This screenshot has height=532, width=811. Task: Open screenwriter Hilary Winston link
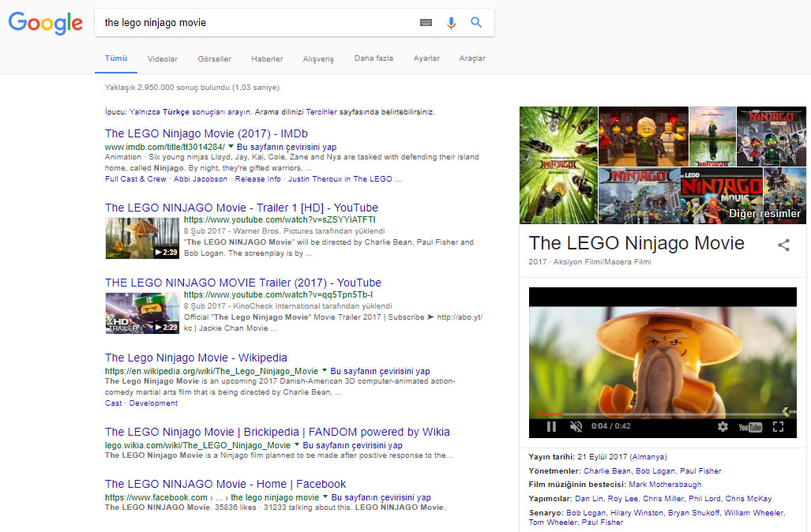point(636,513)
